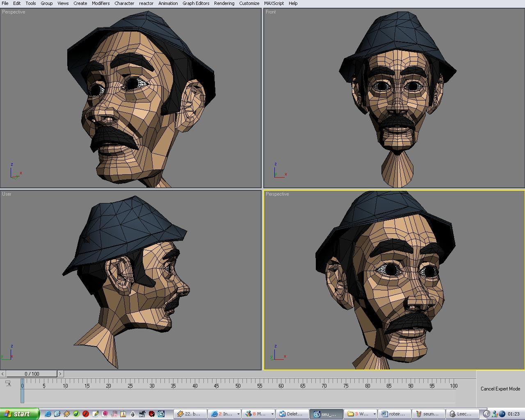This screenshot has height=420, width=525.
Task: Switch to the roteir Word document on taskbar
Action: pyautogui.click(x=396, y=414)
